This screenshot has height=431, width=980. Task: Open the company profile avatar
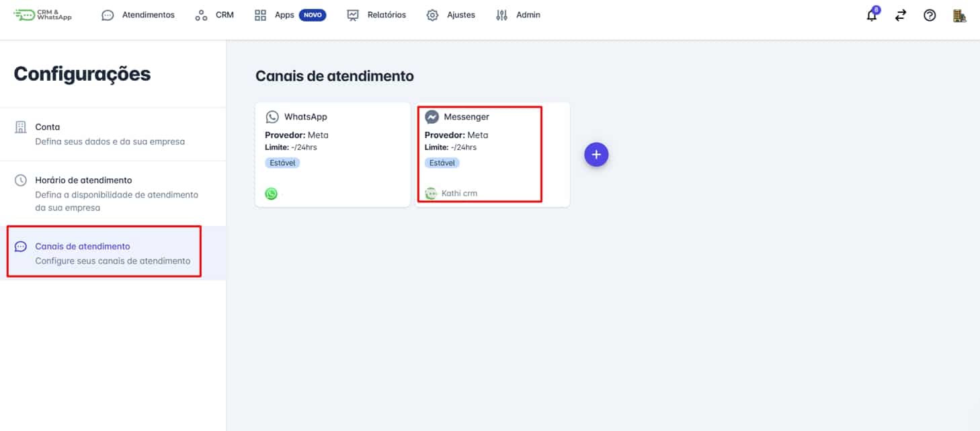960,15
